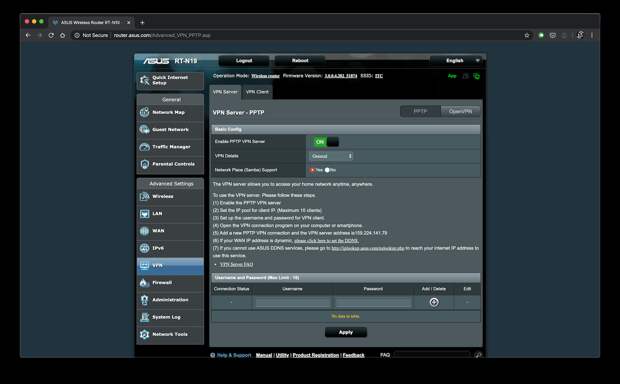Viewport: 620px width, 384px height.
Task: Open the Network Map icon in sidebar
Action: (144, 112)
